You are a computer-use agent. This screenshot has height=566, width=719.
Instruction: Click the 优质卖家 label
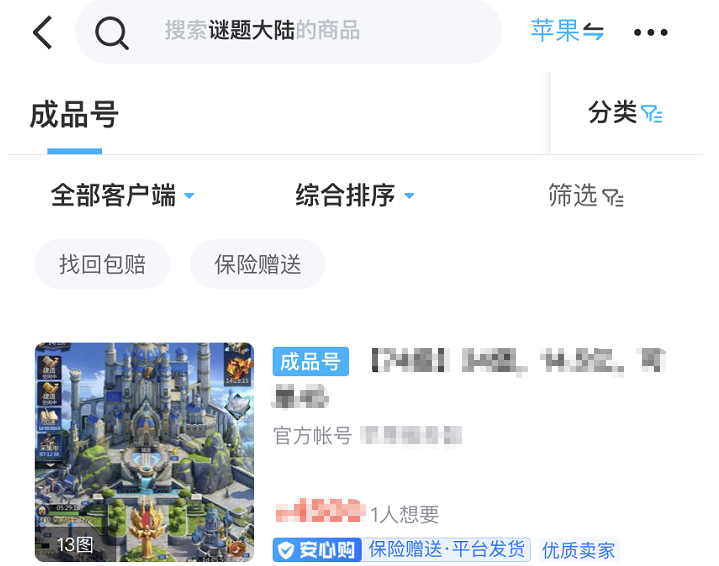(x=579, y=550)
